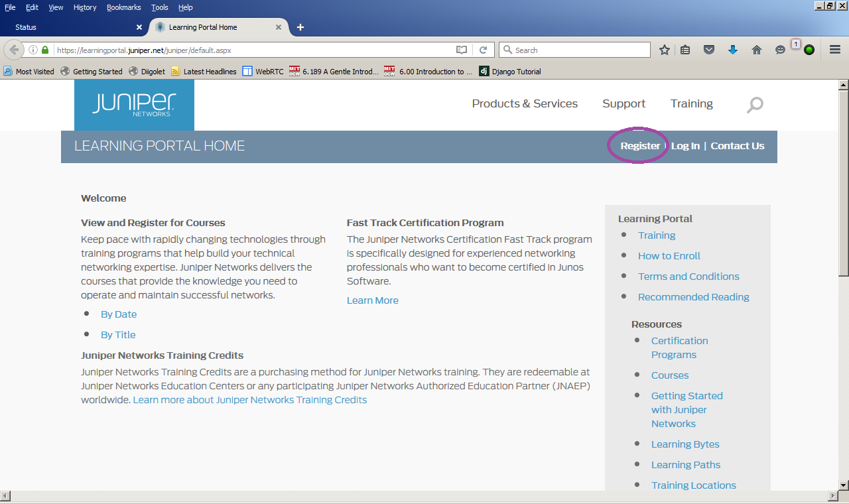Screen dimensions: 849x504
Task: Open the Downloads arrow icon
Action: pos(733,50)
